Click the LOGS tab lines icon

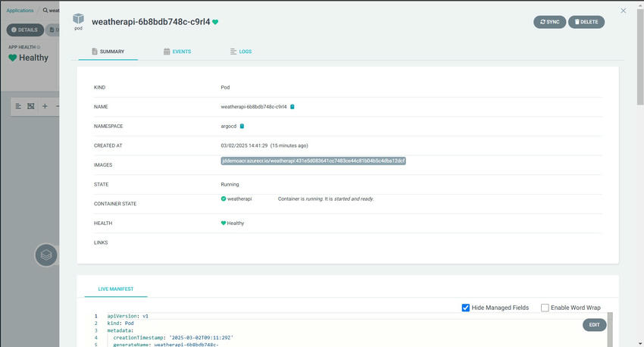(233, 52)
